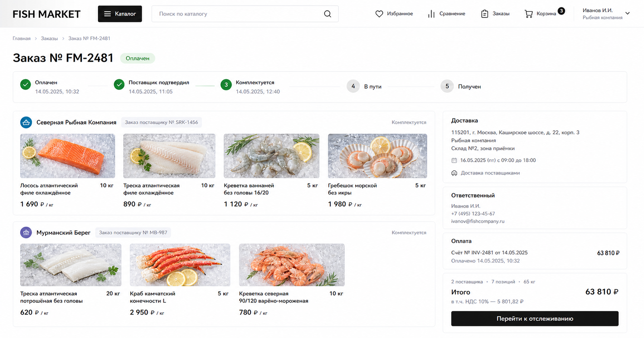This screenshot has height=338, width=644.
Task: Click the Северная Рыбная Компания supplier logo
Action: [x=26, y=122]
